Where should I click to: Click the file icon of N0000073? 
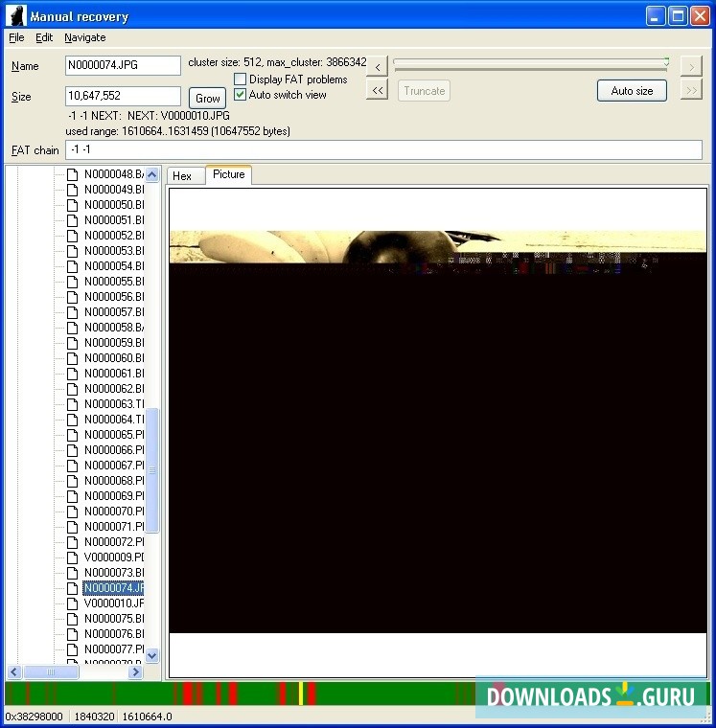click(72, 573)
